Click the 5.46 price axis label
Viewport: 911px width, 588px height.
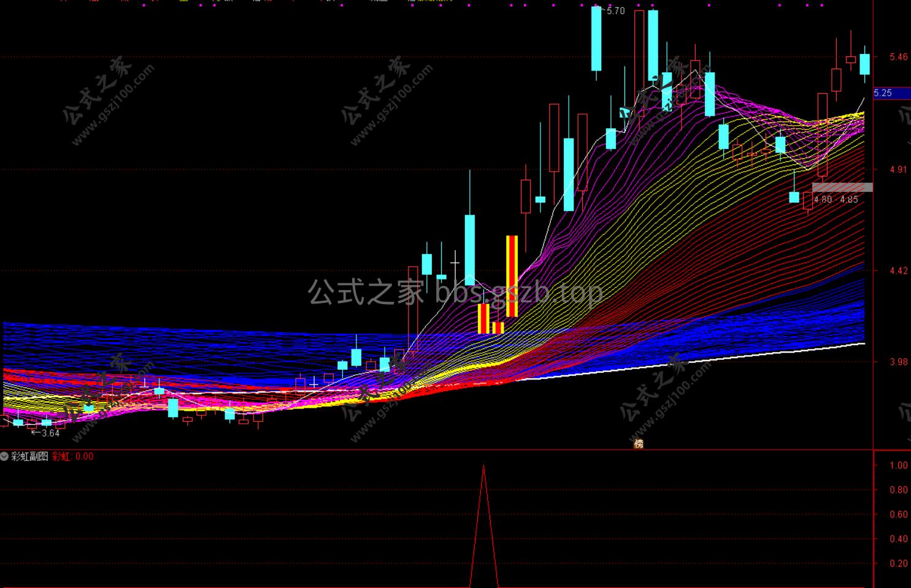point(899,57)
